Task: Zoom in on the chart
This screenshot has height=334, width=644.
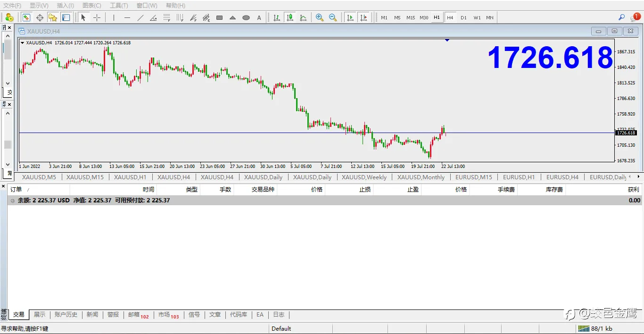Action: (320, 17)
